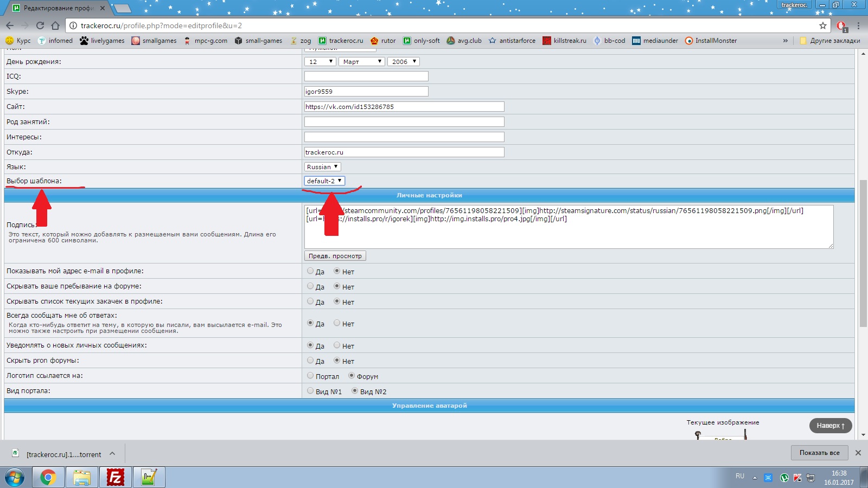Open the bb-cod bookmark
Screen dimensions: 868x488
pyautogui.click(x=609, y=41)
